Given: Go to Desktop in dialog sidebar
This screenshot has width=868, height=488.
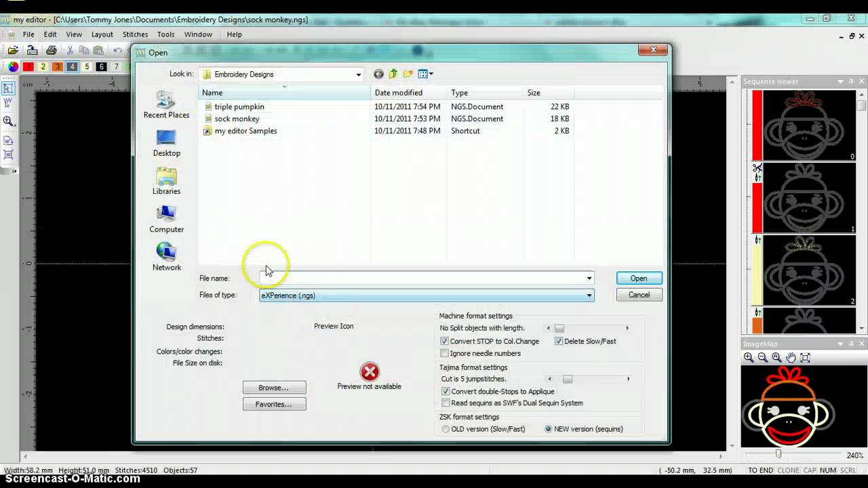Looking at the screenshot, I should pyautogui.click(x=166, y=143).
